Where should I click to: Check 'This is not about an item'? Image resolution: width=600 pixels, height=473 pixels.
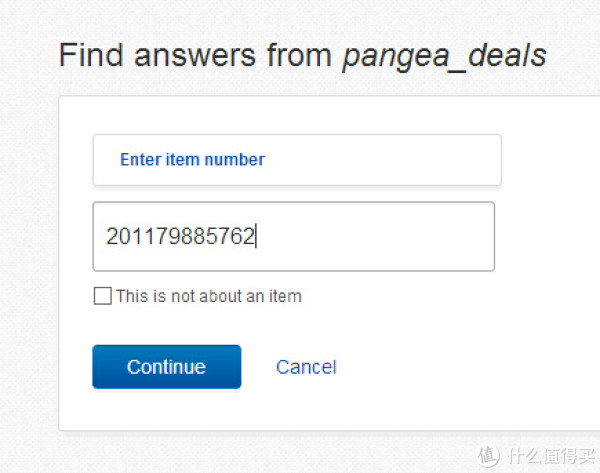click(x=103, y=296)
